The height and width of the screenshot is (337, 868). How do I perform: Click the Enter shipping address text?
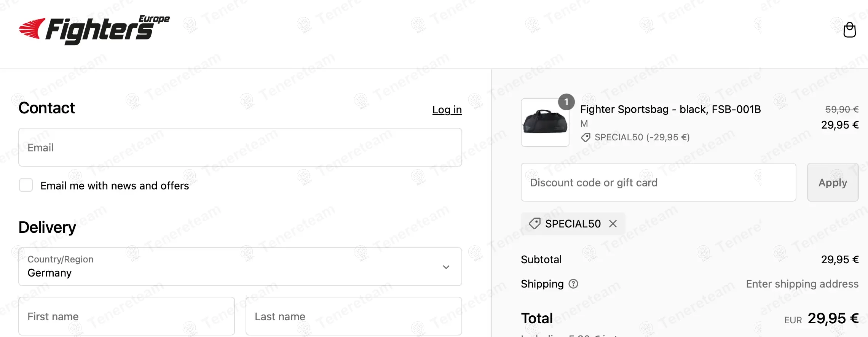pyautogui.click(x=802, y=284)
